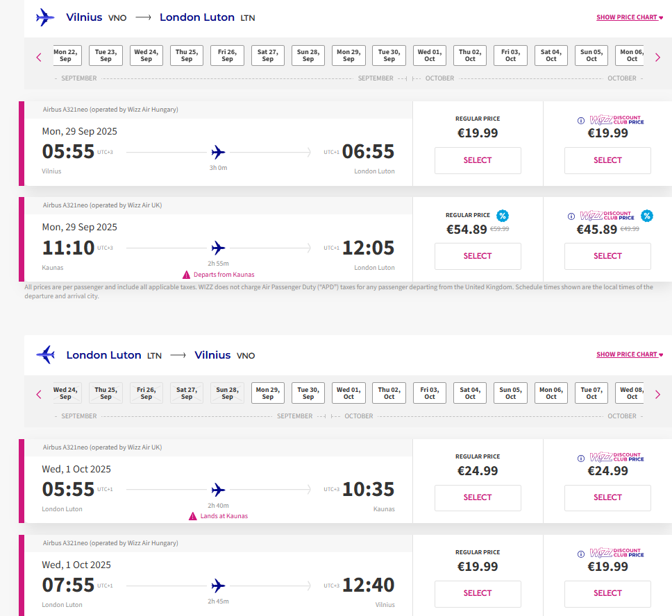672x616 pixels.
Task: Show later outbound dates with right arrow
Action: [x=658, y=58]
